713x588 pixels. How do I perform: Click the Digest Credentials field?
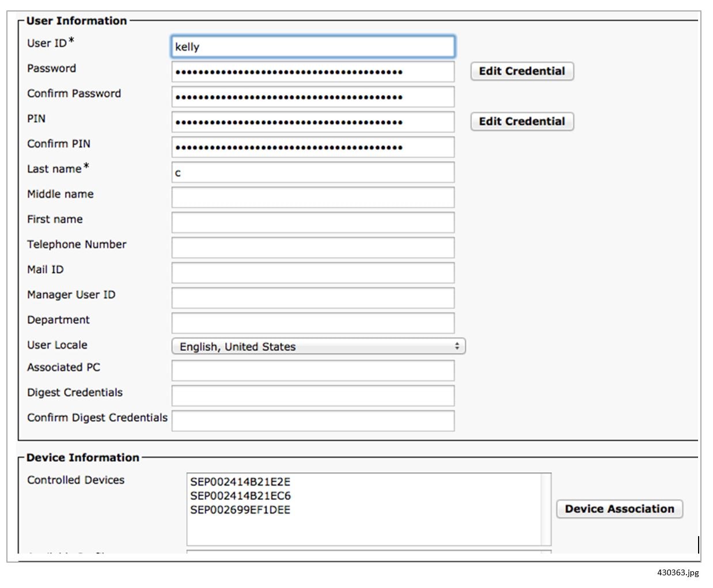click(x=313, y=395)
